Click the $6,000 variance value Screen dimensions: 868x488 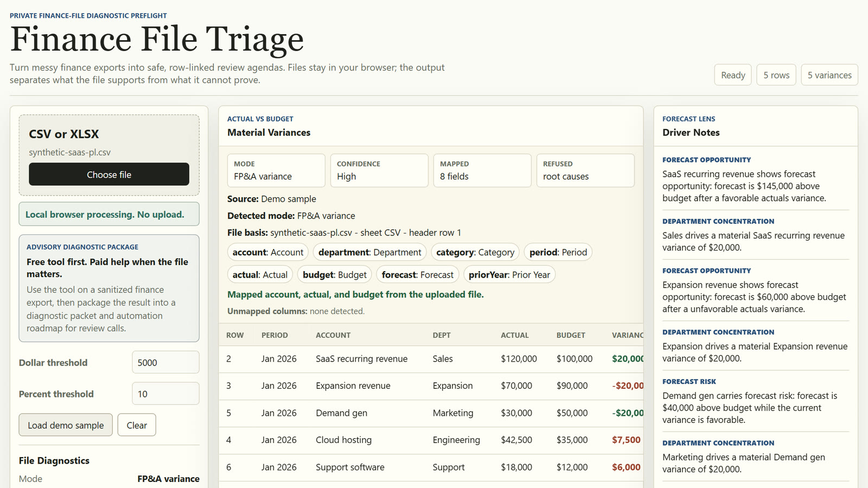626,467
